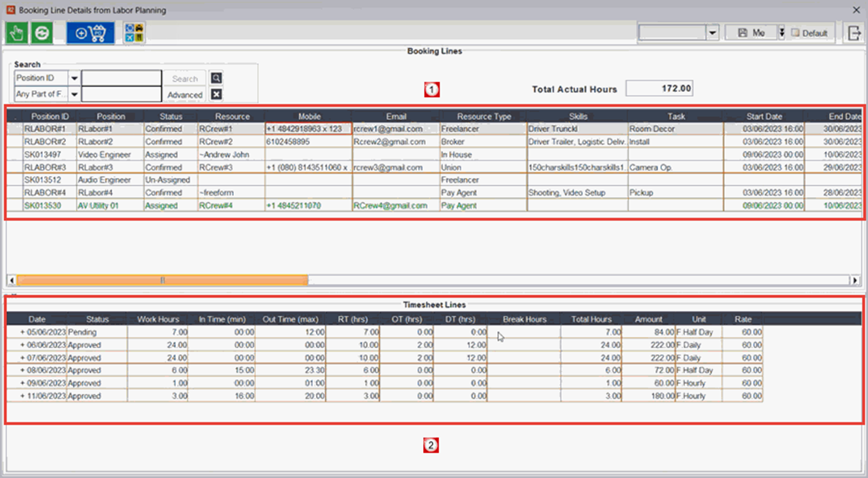The width and height of the screenshot is (868, 478).
Task: Open the view selection dropdown in toolbar
Action: point(712,33)
